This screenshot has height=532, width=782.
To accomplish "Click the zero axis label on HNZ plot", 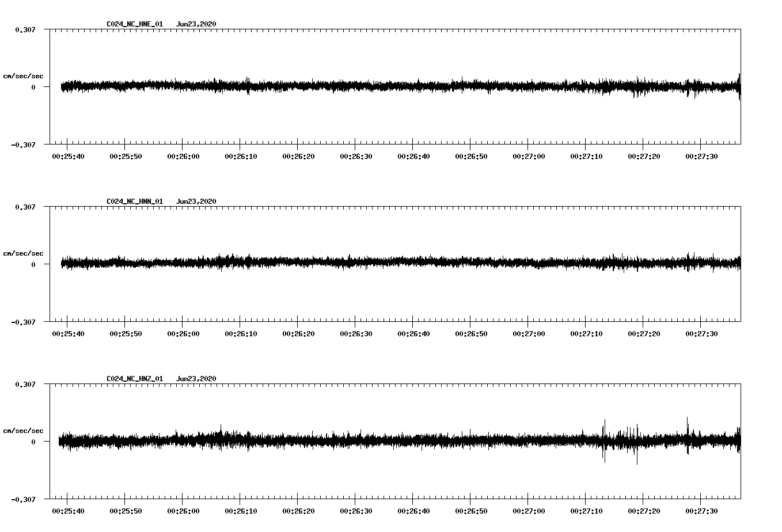I will tap(33, 442).
